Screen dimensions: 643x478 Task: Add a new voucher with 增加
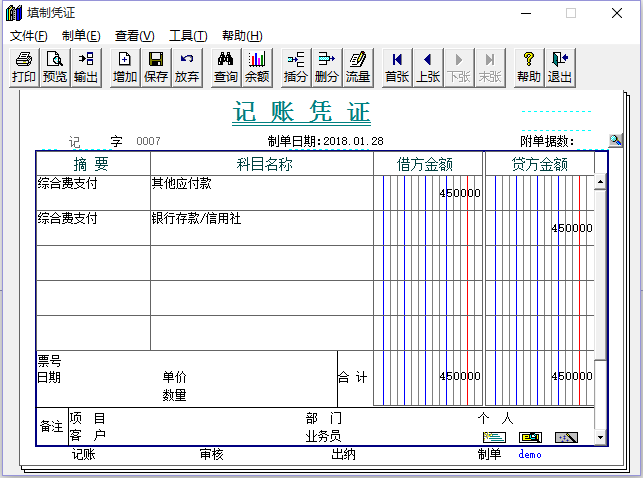[x=125, y=67]
